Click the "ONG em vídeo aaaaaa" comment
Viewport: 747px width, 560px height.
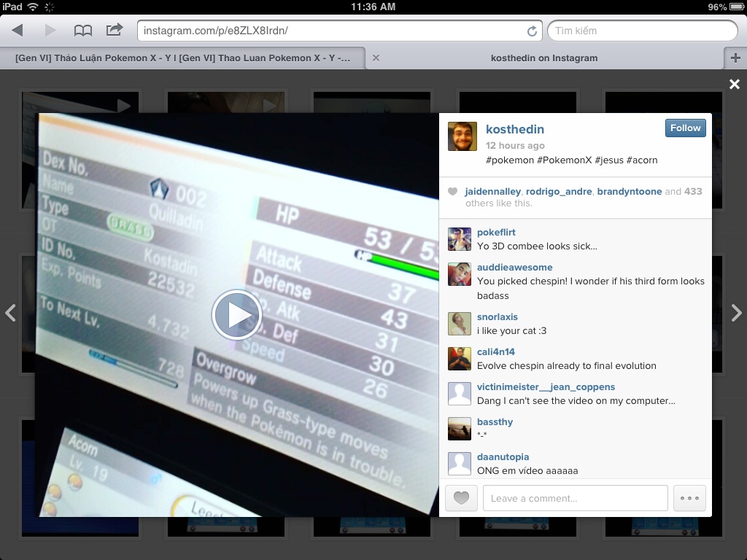tap(527, 471)
